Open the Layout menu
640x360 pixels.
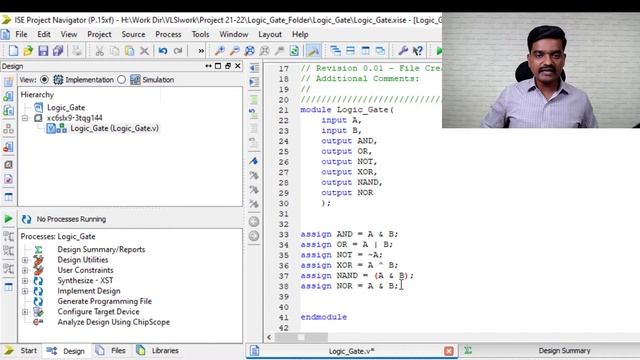tap(270, 34)
